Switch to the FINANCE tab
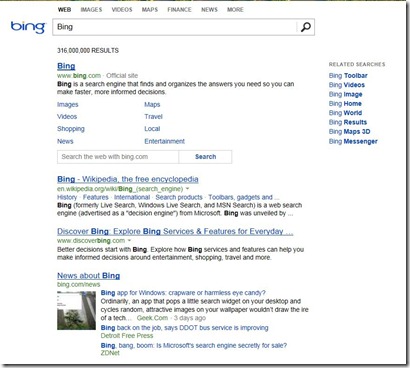This screenshot has width=410, height=368. 179,10
